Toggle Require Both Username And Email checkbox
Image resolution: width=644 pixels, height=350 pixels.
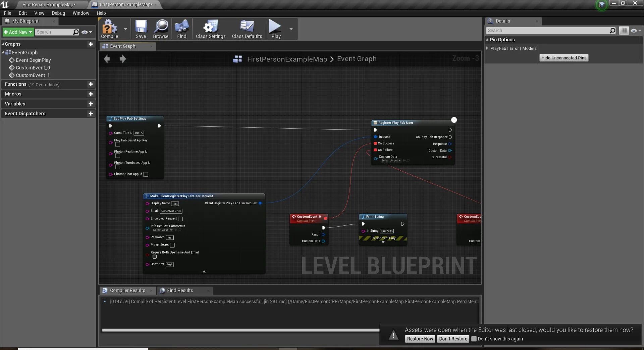155,257
